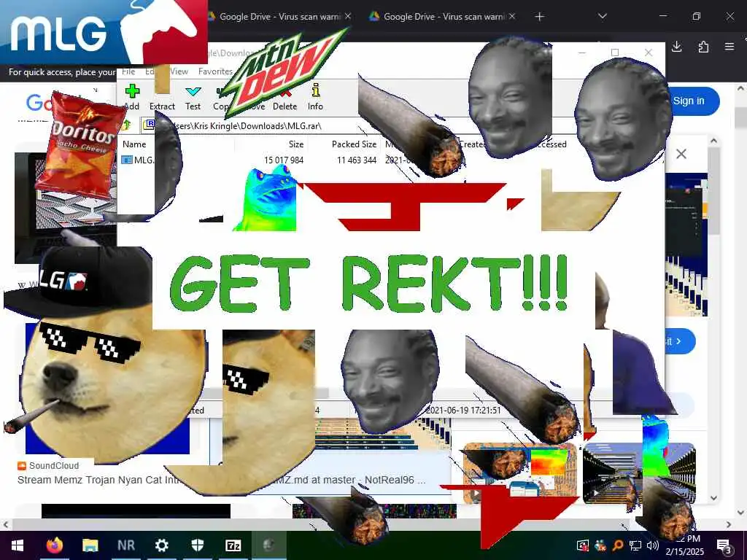Switch to the second Google Drive Virus scan tab

point(444,17)
